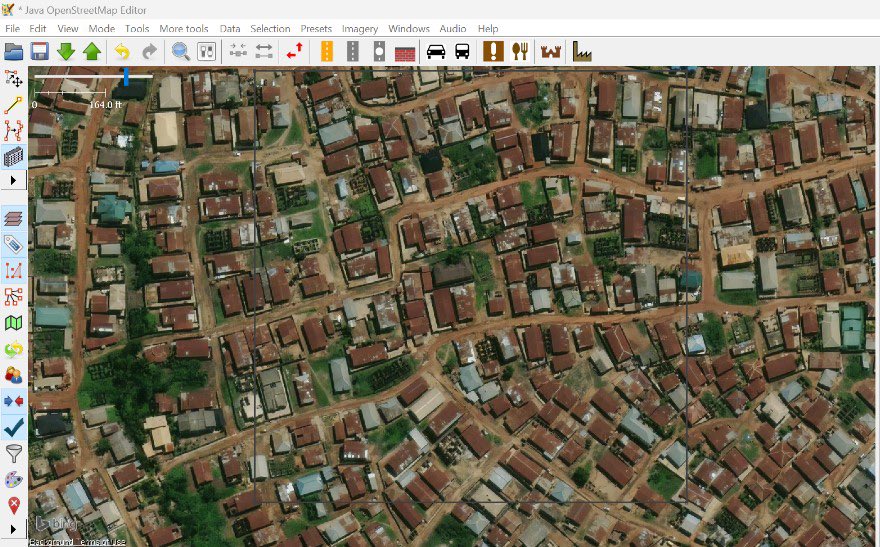Image resolution: width=880 pixels, height=547 pixels.
Task: Toggle the Conflicts panel
Action: click(x=13, y=401)
